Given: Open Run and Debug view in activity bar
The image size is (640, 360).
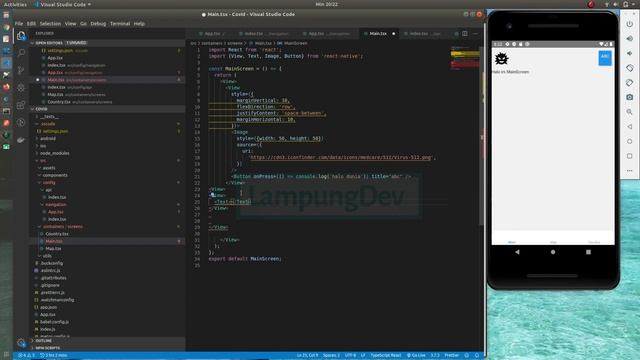Looking at the screenshot, I should [x=21, y=88].
